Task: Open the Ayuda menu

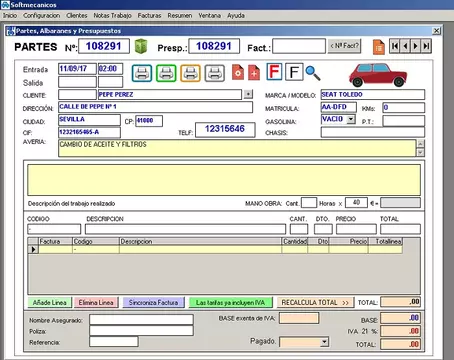Action: 236,15
